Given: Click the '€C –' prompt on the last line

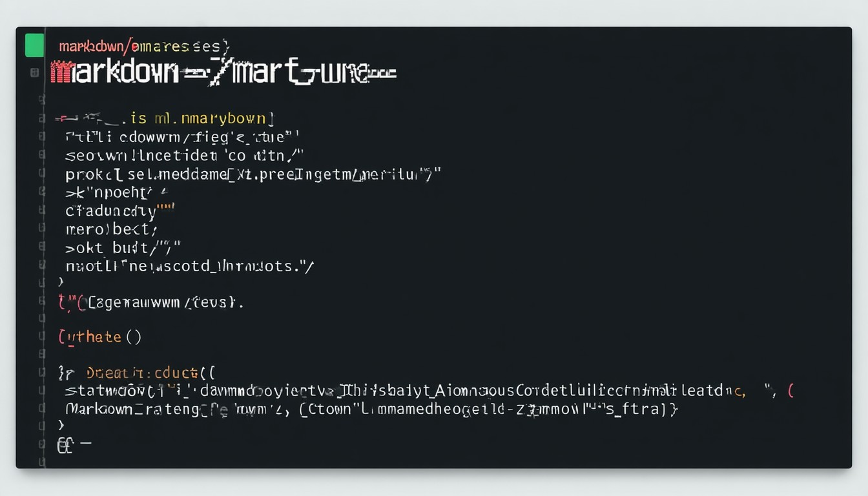Looking at the screenshot, I should click(x=74, y=445).
